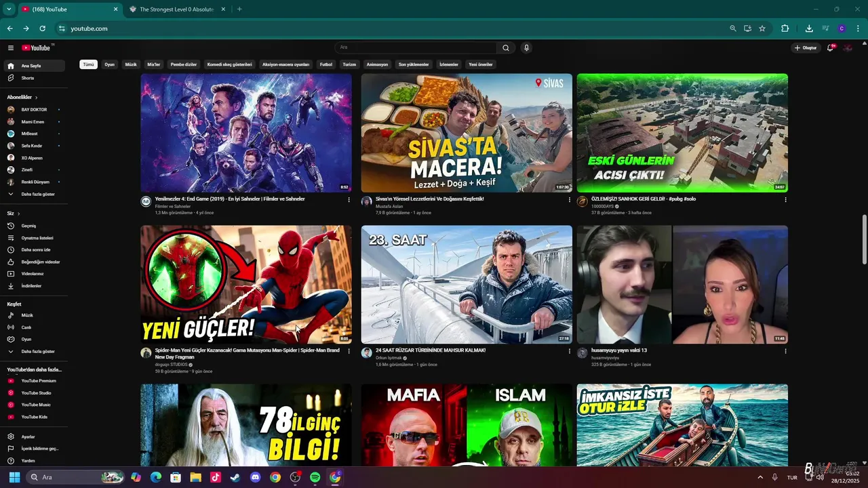
Task: Select the Yeni öneriler chip
Action: click(481, 64)
